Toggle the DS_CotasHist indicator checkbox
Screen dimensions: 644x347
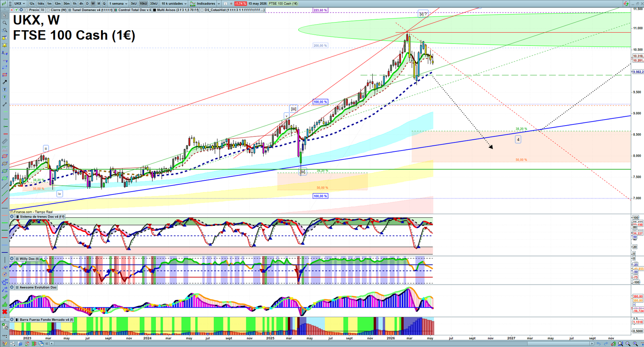click(x=202, y=10)
